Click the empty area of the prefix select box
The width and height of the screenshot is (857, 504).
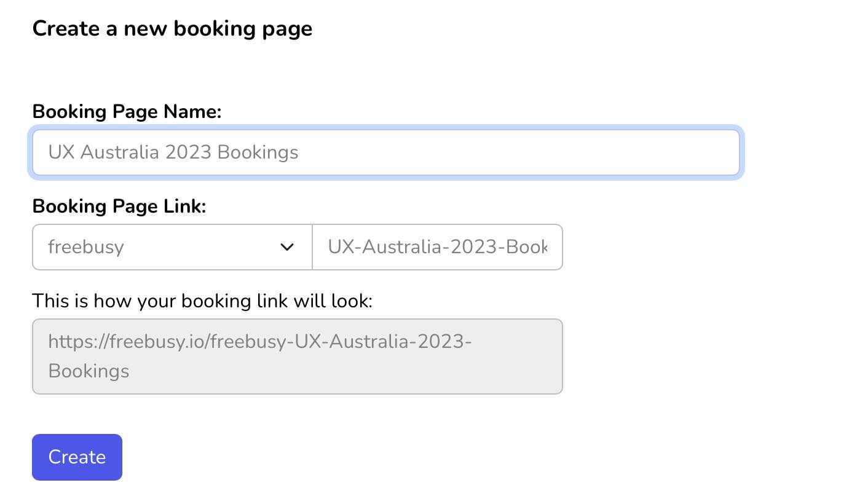(203, 247)
